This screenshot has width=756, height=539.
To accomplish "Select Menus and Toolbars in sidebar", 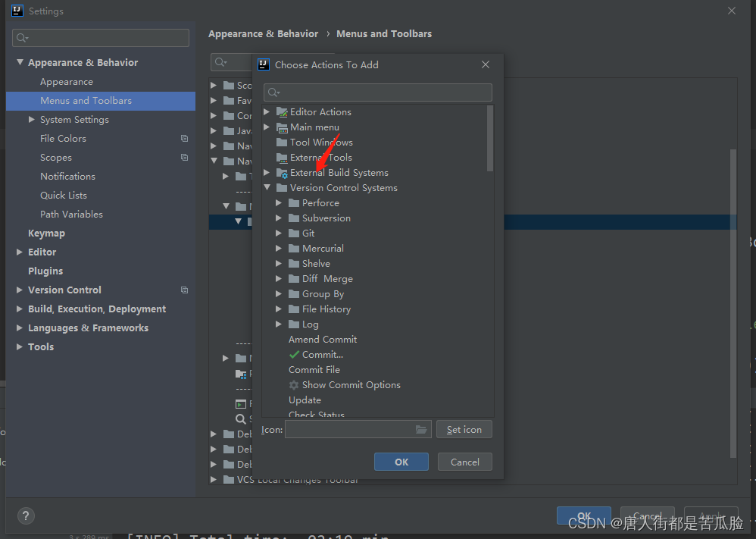I will [x=101, y=101].
